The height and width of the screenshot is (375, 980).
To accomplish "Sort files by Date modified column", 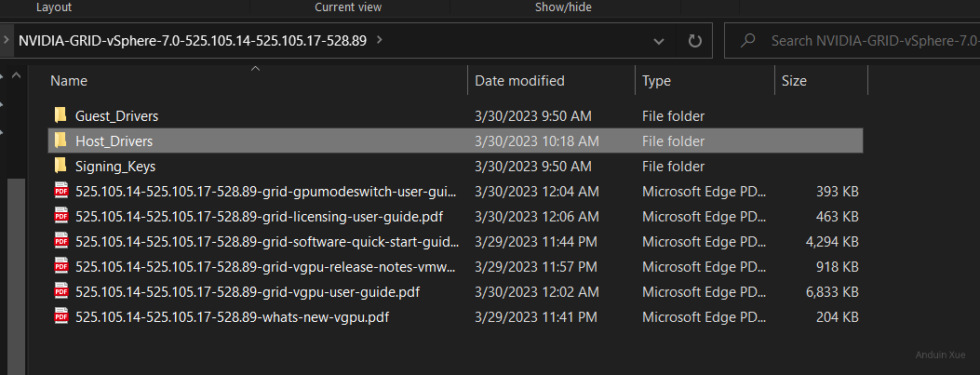I will click(x=519, y=81).
